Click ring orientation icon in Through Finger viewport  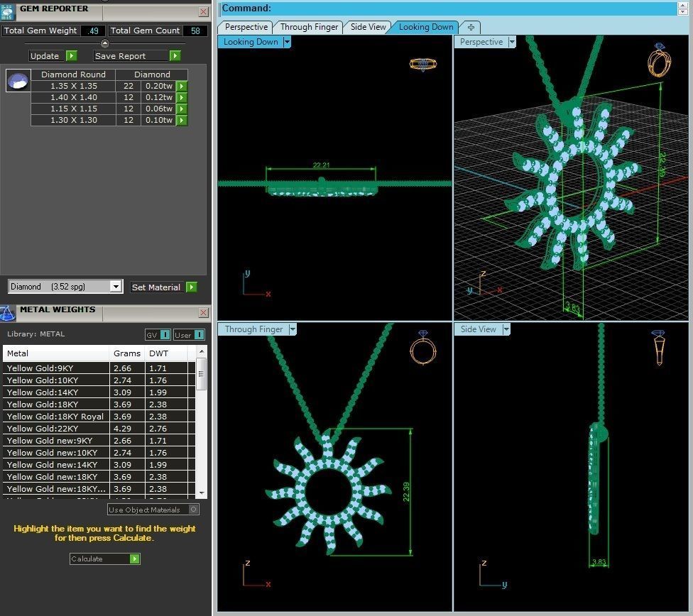click(423, 348)
